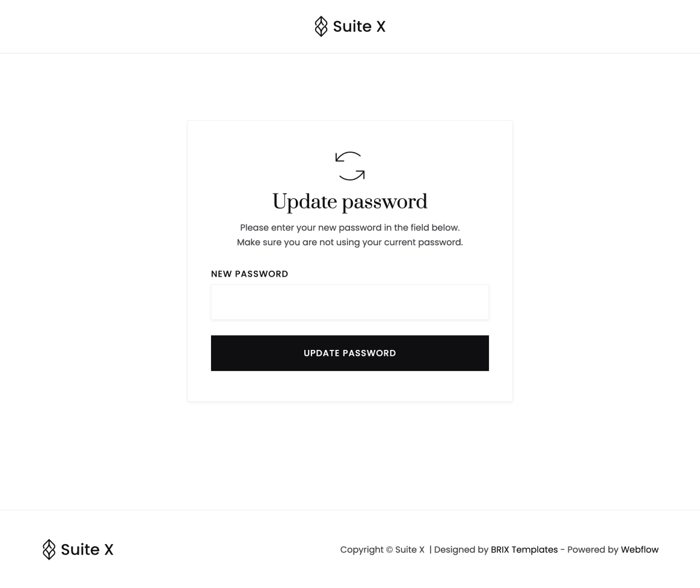Open the BRIX Templates link
700x588 pixels.
524,549
